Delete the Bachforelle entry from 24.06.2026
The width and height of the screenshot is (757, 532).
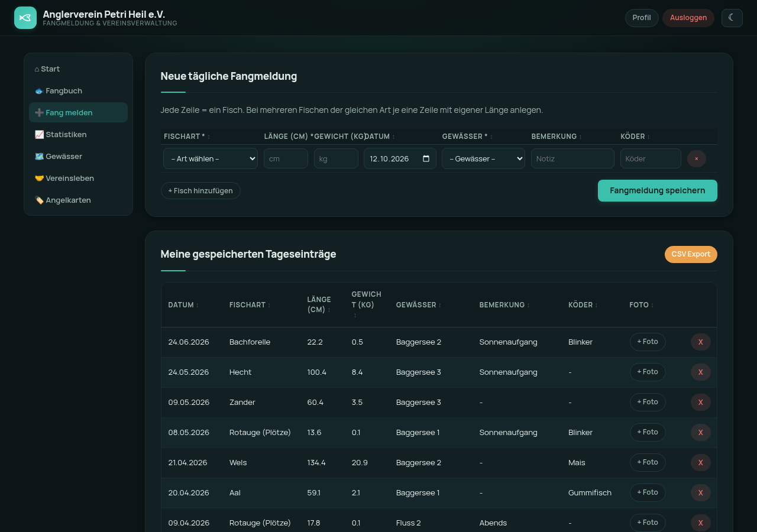701,342
